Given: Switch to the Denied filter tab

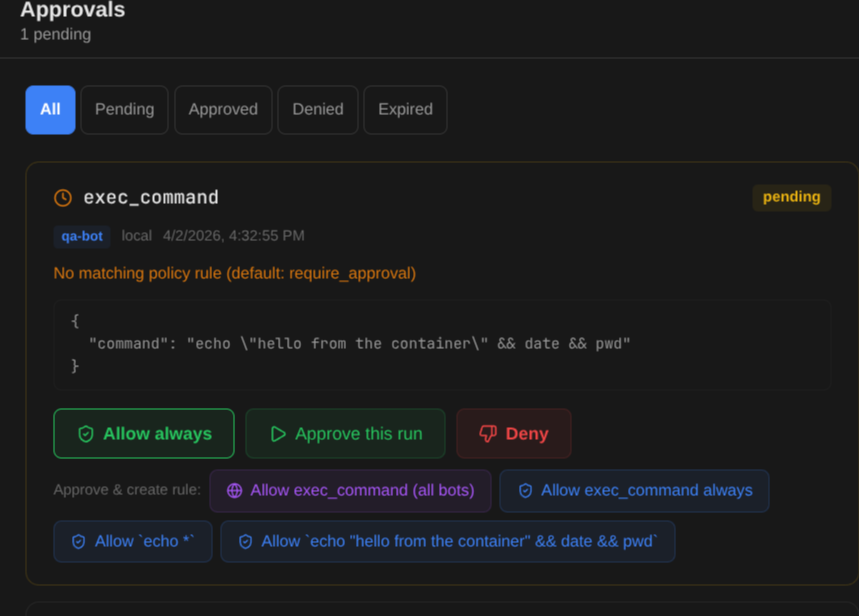Looking at the screenshot, I should 317,109.
